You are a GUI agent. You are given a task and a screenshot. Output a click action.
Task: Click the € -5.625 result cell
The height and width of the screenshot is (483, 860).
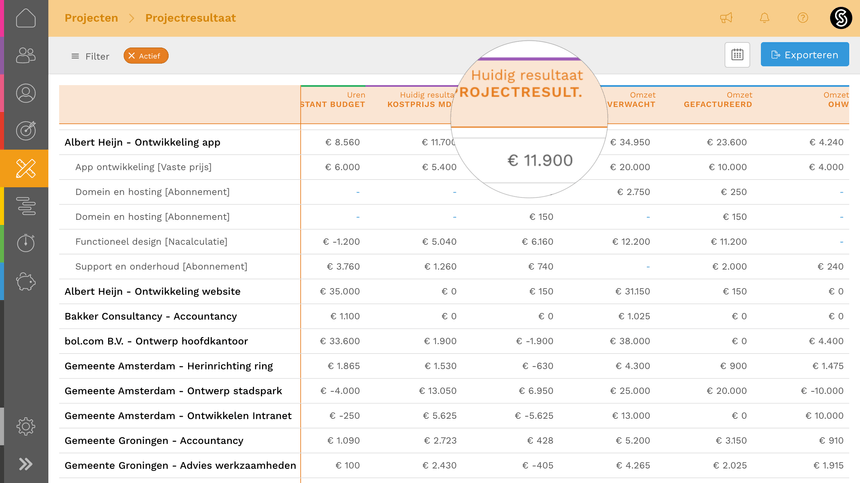click(534, 416)
